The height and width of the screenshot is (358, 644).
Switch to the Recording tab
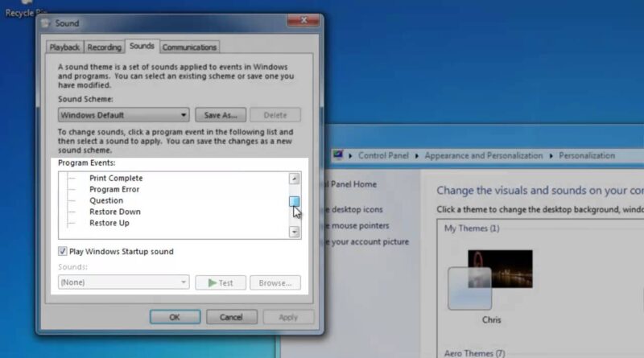105,47
